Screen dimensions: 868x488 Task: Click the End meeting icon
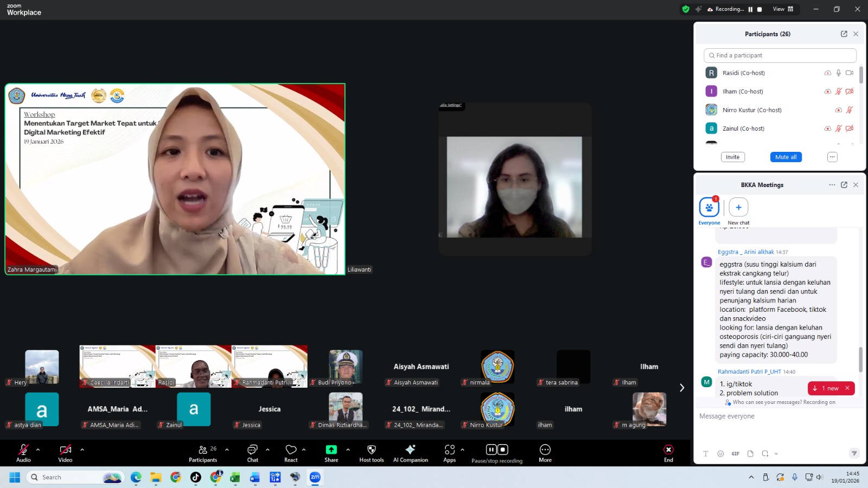[668, 450]
